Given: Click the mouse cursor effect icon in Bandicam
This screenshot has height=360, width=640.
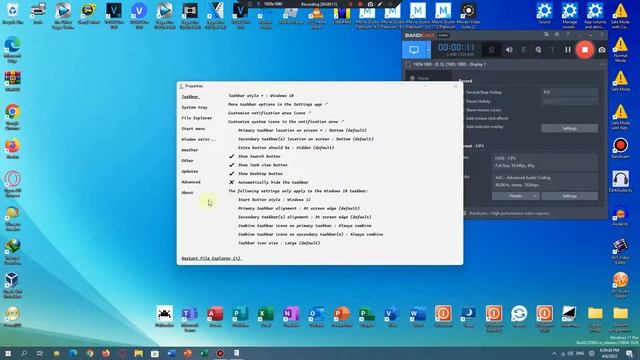Looking at the screenshot, I should pos(538,50).
